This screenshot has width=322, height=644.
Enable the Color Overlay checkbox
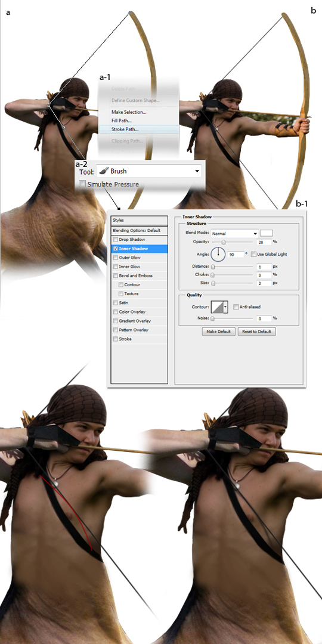(116, 312)
